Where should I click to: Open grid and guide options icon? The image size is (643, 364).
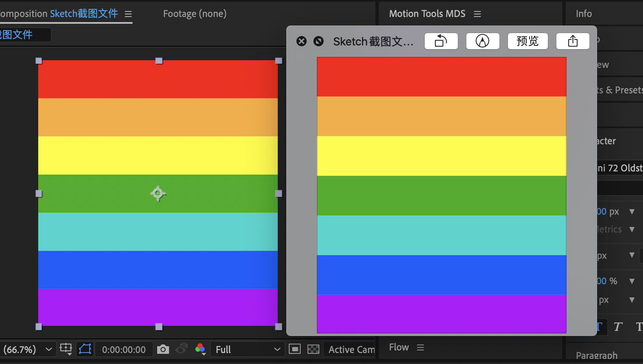tap(66, 349)
